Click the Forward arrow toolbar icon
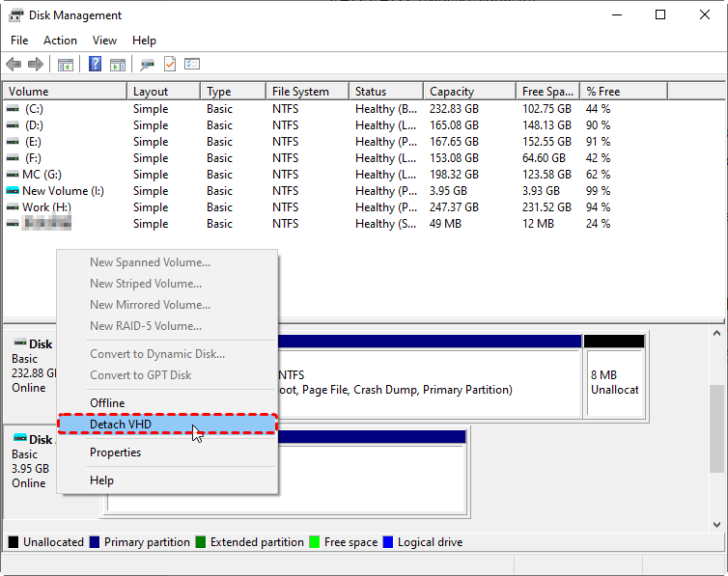This screenshot has height=576, width=728. 36,65
